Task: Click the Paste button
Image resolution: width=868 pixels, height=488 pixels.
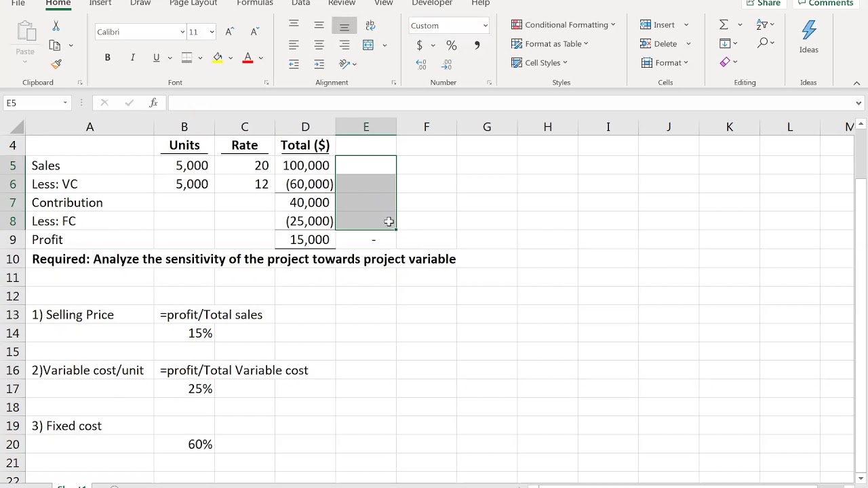Action: [x=25, y=42]
